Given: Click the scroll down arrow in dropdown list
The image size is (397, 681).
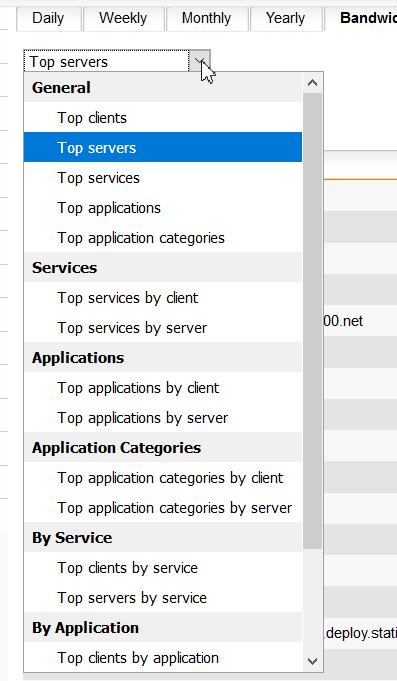Looking at the screenshot, I should pos(312,661).
